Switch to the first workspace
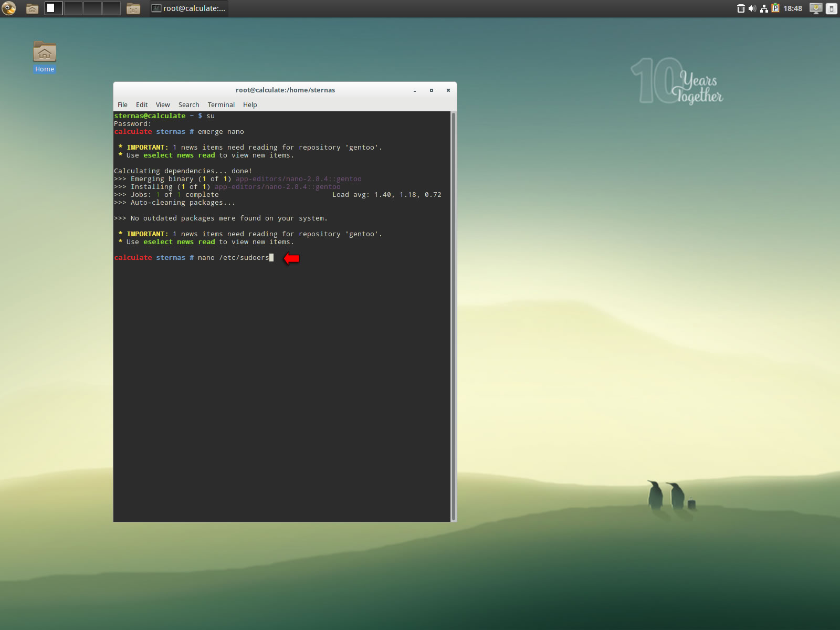 pos(54,8)
